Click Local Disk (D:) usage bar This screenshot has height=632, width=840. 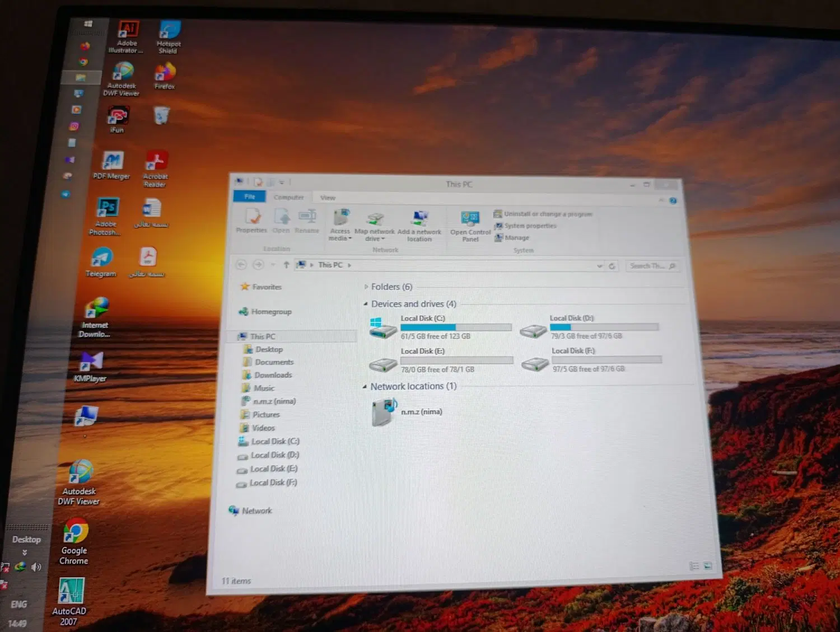[604, 327]
